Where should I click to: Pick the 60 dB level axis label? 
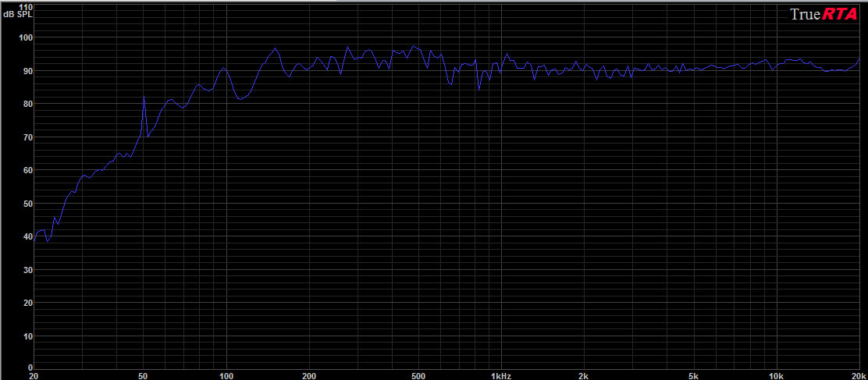pos(28,170)
